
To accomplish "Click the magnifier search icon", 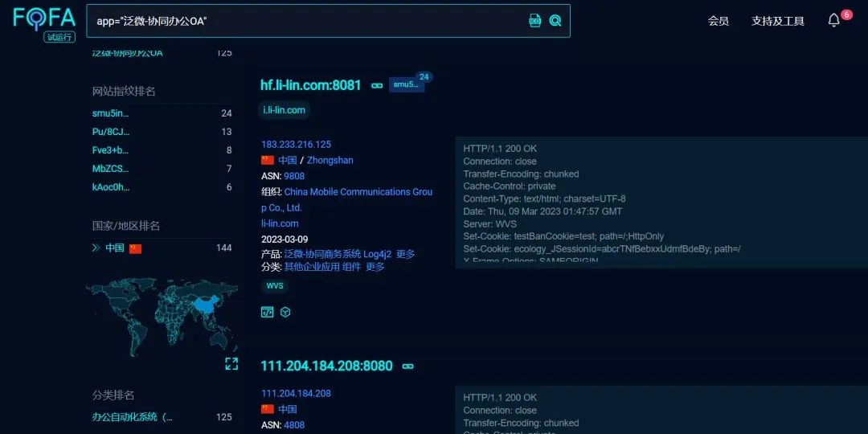I will click(555, 20).
